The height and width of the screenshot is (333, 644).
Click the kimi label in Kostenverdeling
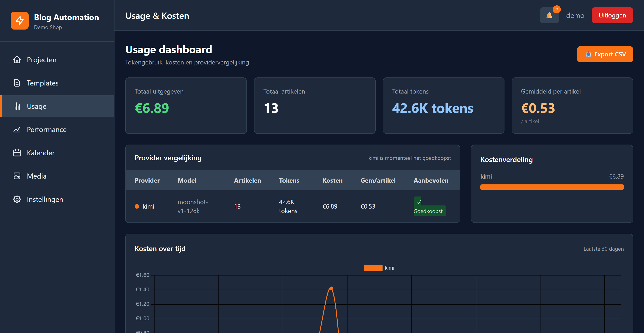pyautogui.click(x=486, y=176)
